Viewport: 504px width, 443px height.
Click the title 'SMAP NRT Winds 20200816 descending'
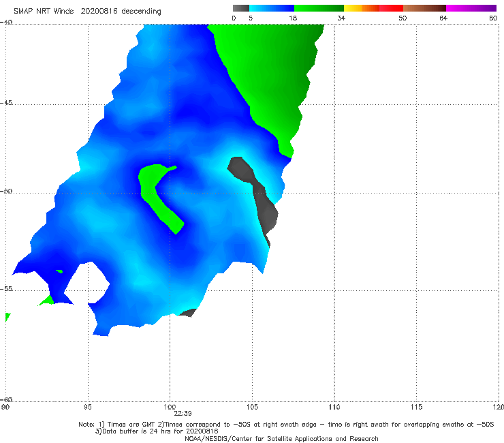[87, 12]
